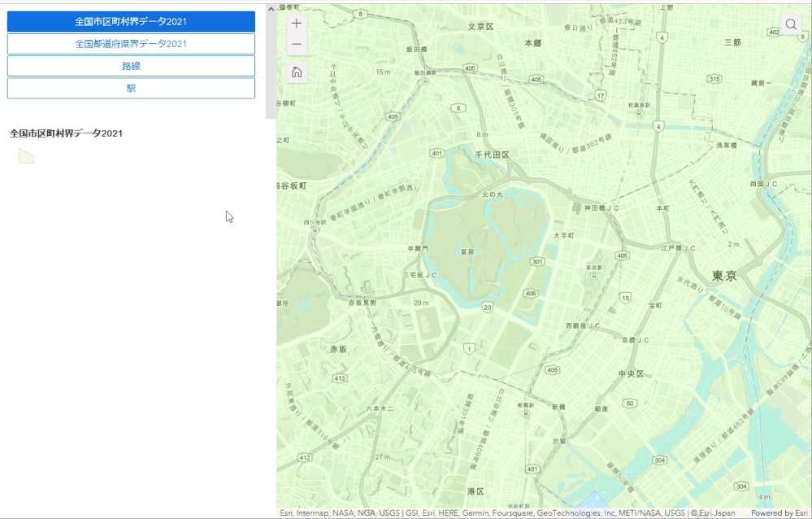Select the 路線 layer button
This screenshot has width=812, height=519.
tap(131, 66)
